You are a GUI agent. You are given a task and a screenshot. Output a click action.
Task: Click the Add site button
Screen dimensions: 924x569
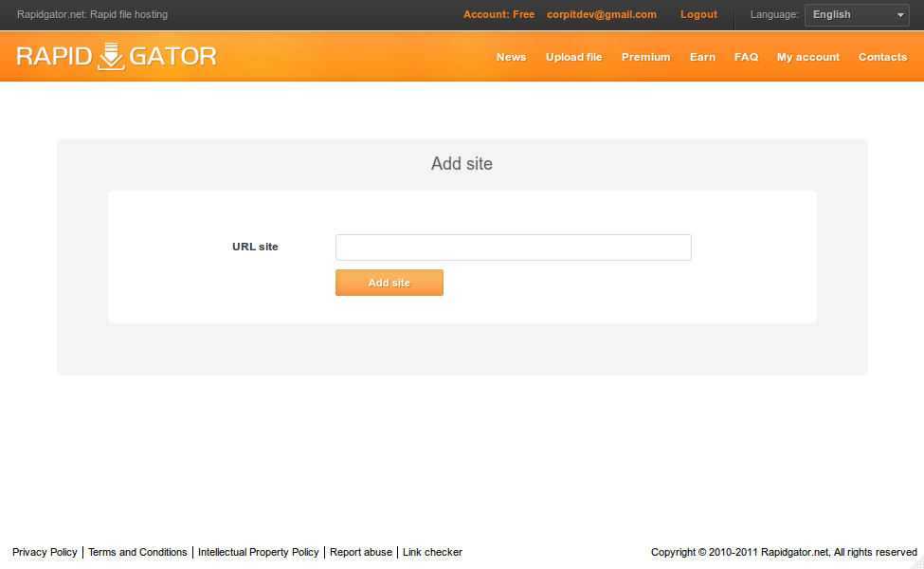pos(389,283)
